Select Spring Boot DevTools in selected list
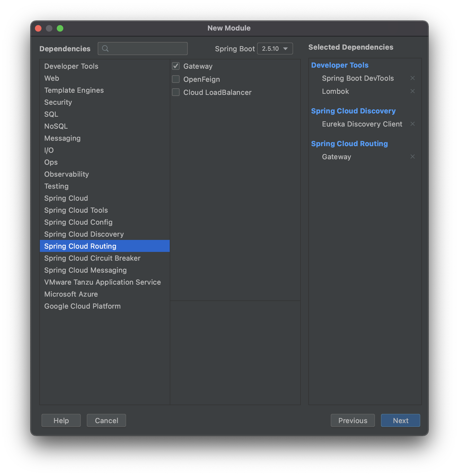The height and width of the screenshot is (476, 459). click(x=358, y=78)
